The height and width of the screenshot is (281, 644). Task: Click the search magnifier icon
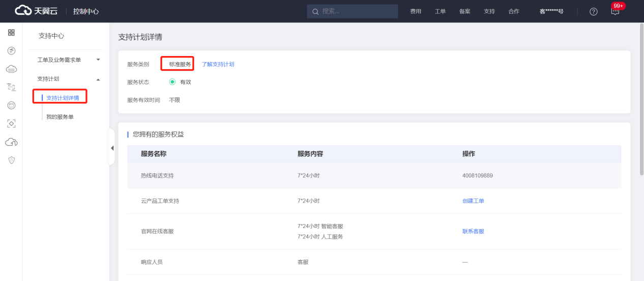point(315,12)
